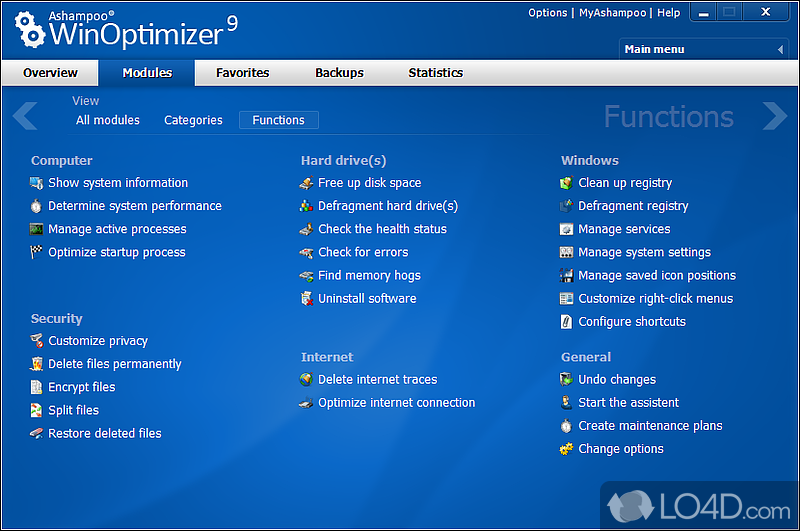The width and height of the screenshot is (800, 531).
Task: Click the Check for errors icon
Action: pyautogui.click(x=306, y=252)
